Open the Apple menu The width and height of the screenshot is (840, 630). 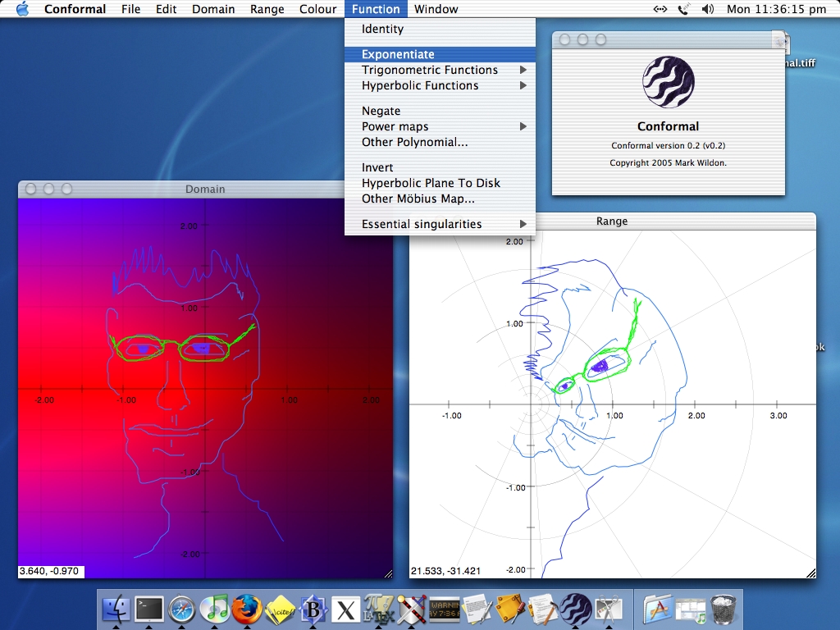[22, 8]
